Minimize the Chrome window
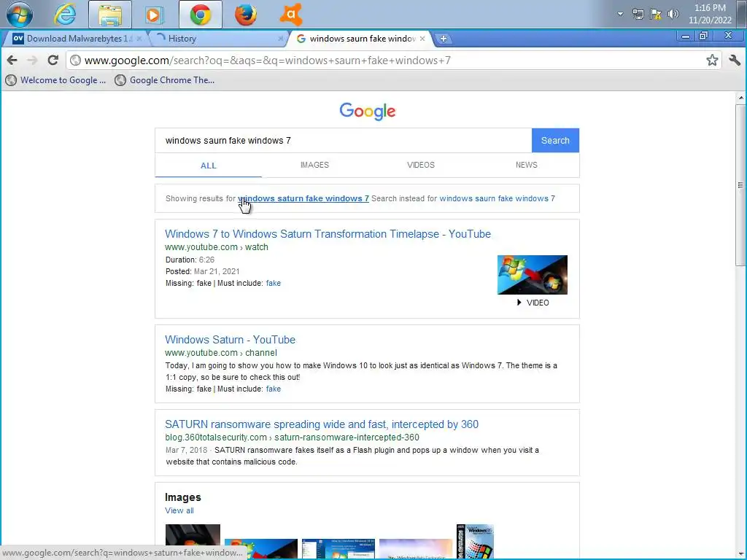Image resolution: width=747 pixels, height=560 pixels. (x=686, y=36)
